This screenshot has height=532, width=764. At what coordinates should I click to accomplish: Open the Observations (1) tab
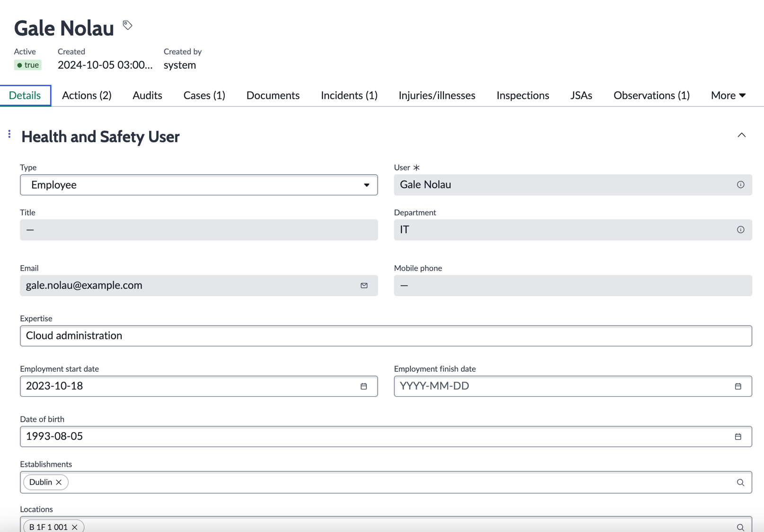pyautogui.click(x=651, y=95)
